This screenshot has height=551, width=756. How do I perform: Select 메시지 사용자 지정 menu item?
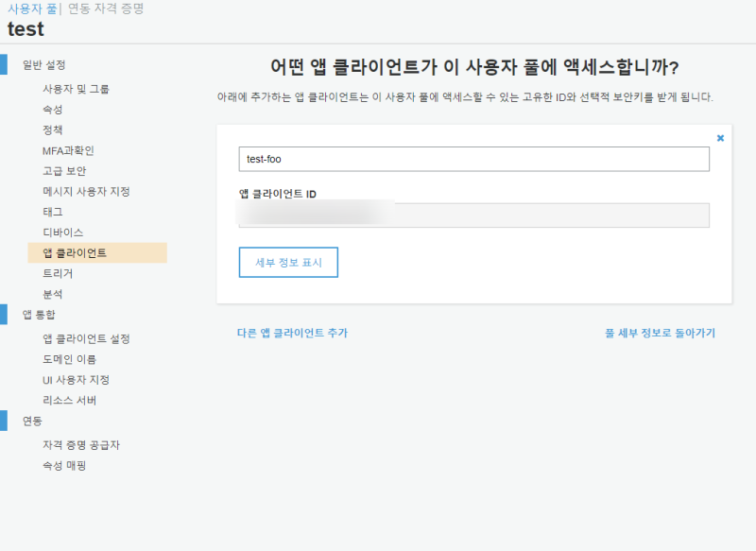click(x=86, y=191)
